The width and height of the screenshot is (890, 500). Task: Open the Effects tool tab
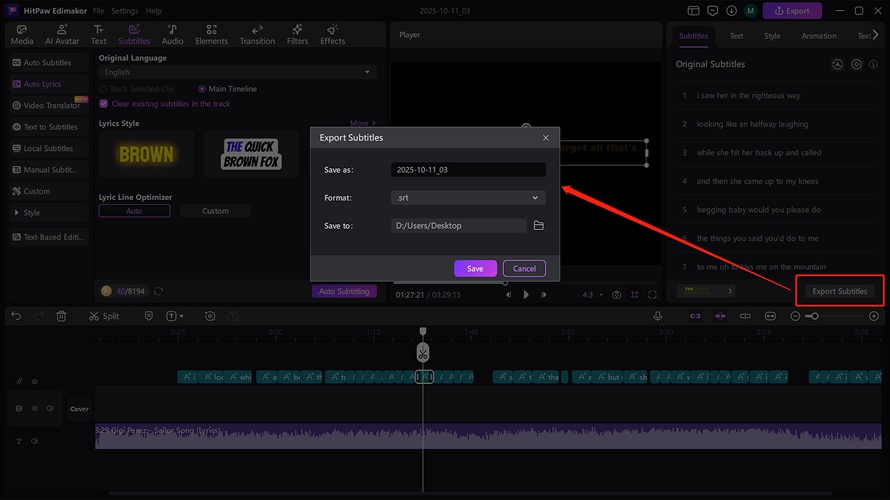(333, 35)
